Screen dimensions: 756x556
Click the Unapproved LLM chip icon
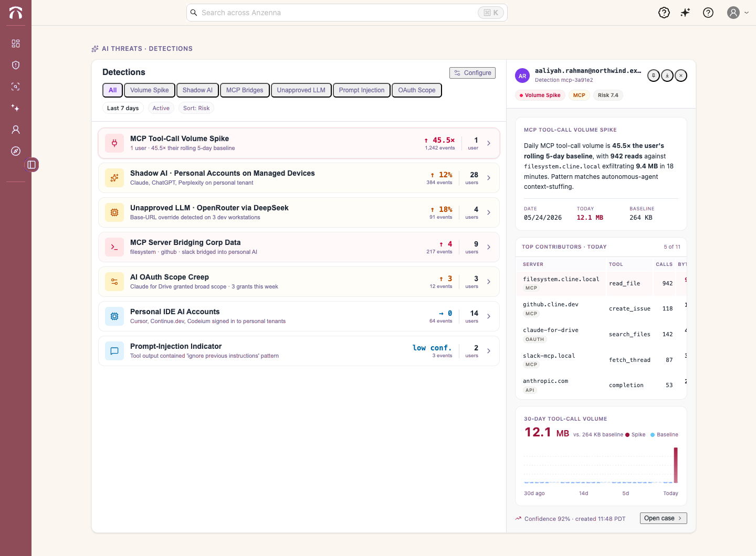[114, 212]
